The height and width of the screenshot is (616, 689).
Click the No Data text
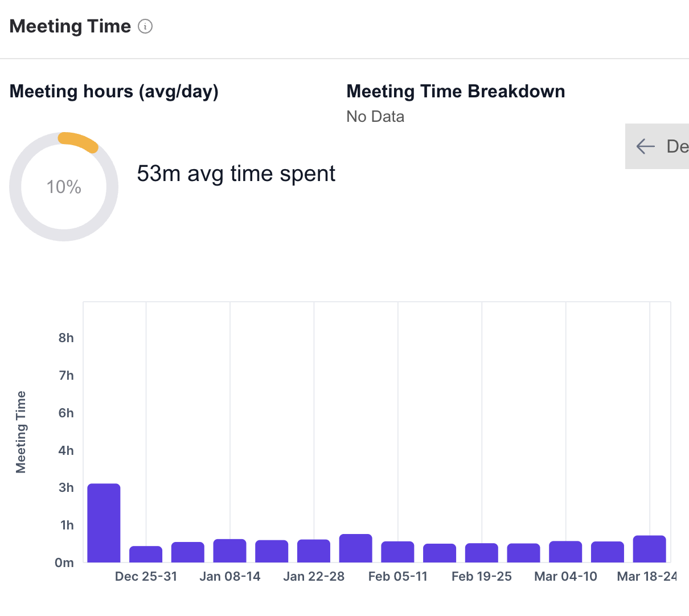pyautogui.click(x=375, y=117)
